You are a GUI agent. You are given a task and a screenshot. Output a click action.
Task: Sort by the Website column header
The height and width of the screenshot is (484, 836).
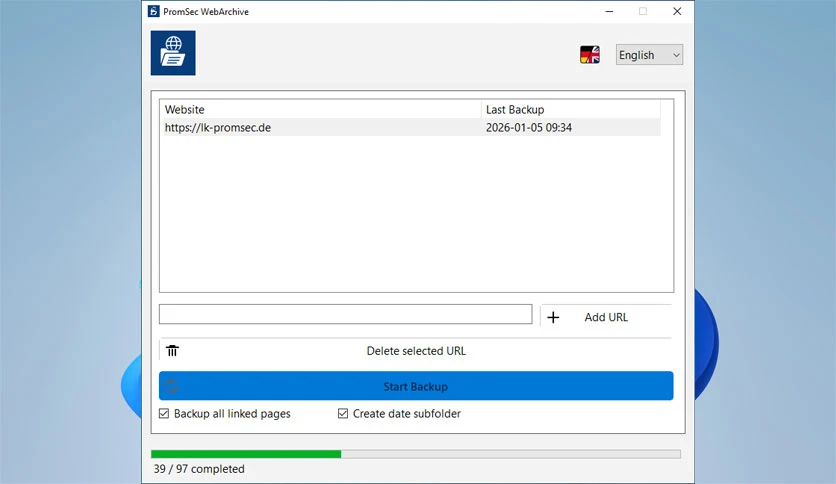click(x=321, y=109)
